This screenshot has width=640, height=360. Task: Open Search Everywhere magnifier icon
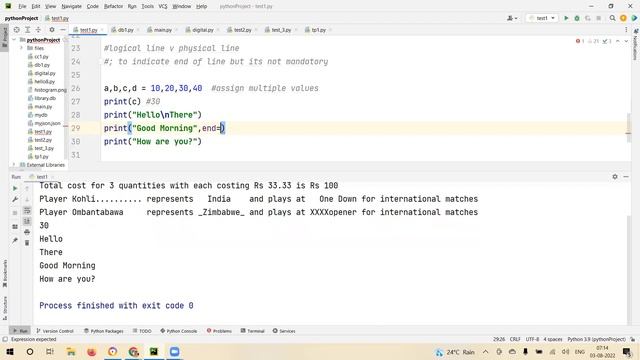[x=612, y=18]
